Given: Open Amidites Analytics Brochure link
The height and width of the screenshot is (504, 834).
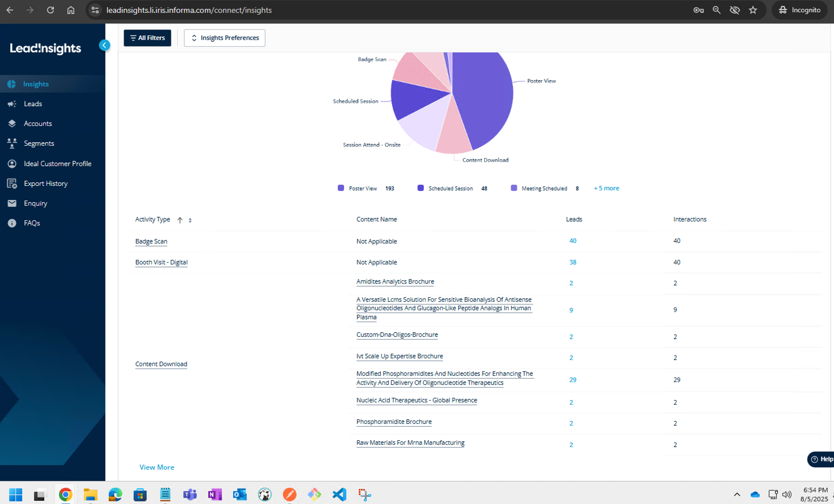Looking at the screenshot, I should click(395, 282).
